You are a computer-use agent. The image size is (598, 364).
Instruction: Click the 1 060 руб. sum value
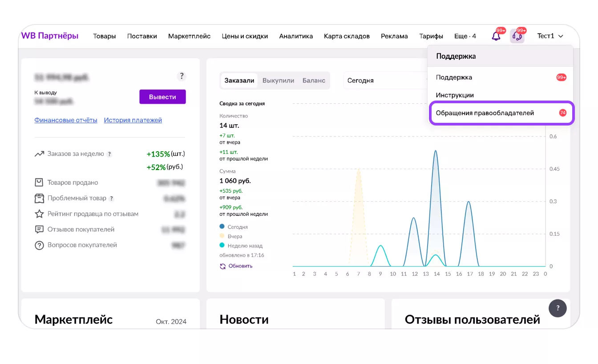[x=235, y=181]
